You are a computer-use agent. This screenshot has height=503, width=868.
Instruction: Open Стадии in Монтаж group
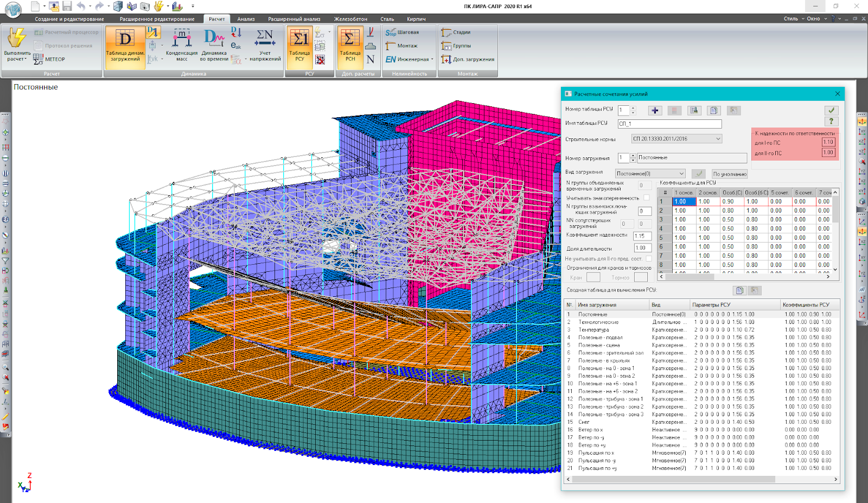point(456,33)
